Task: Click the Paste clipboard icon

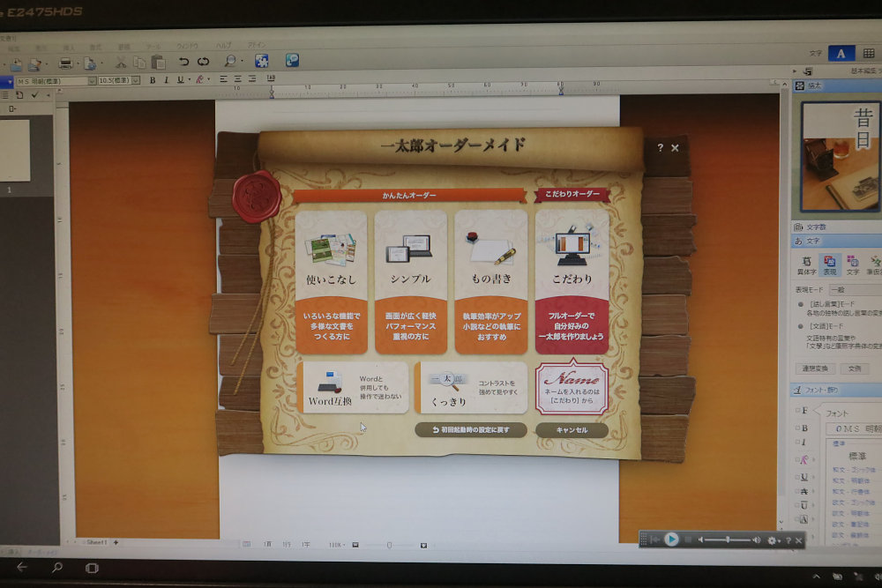Action: (x=159, y=62)
